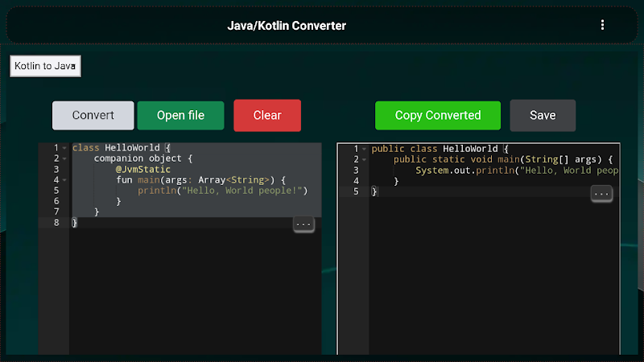
Task: Collapse main method fold arrow in Java output
Action: pos(365,159)
